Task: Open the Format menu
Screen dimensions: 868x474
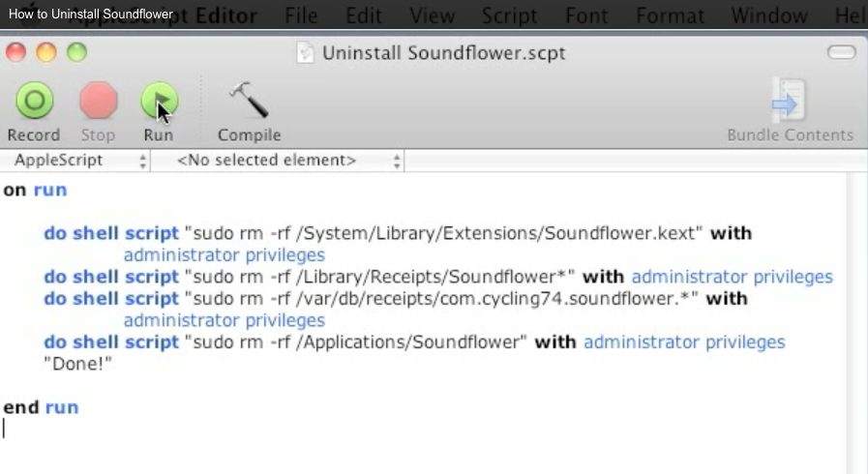Action: 670,15
